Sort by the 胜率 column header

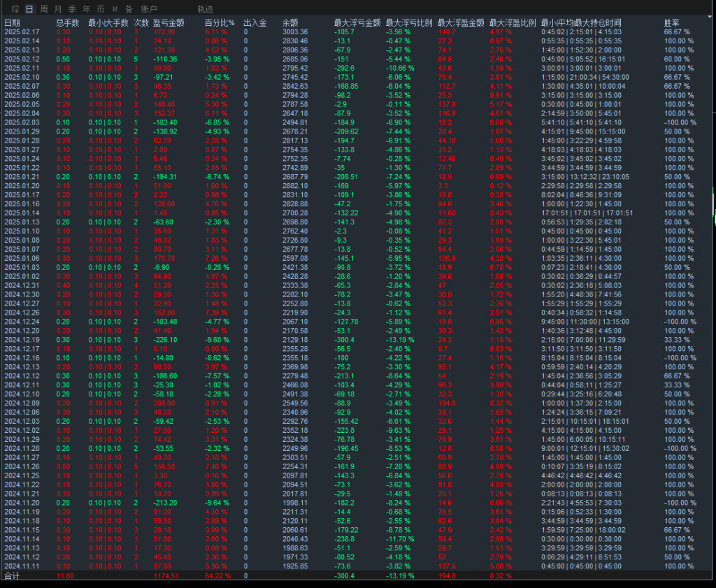click(x=671, y=23)
